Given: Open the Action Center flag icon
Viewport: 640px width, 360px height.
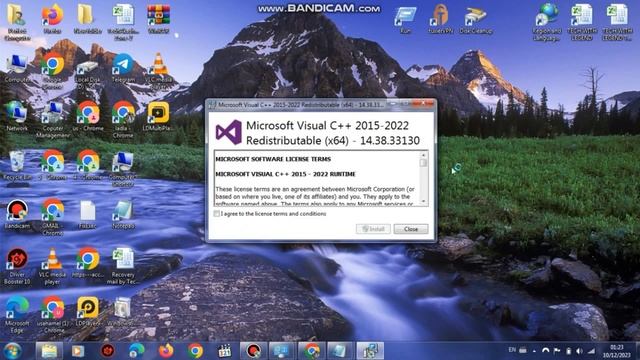Looking at the screenshot, I should pyautogui.click(x=557, y=351).
